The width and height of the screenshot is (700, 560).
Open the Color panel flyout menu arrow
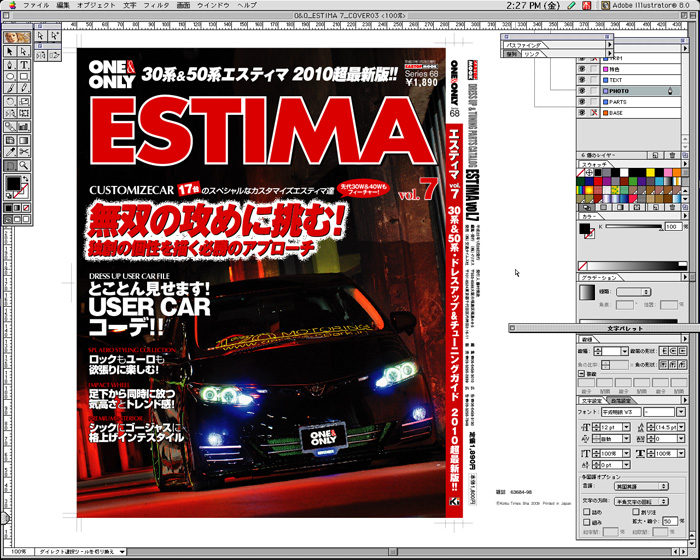click(x=685, y=216)
